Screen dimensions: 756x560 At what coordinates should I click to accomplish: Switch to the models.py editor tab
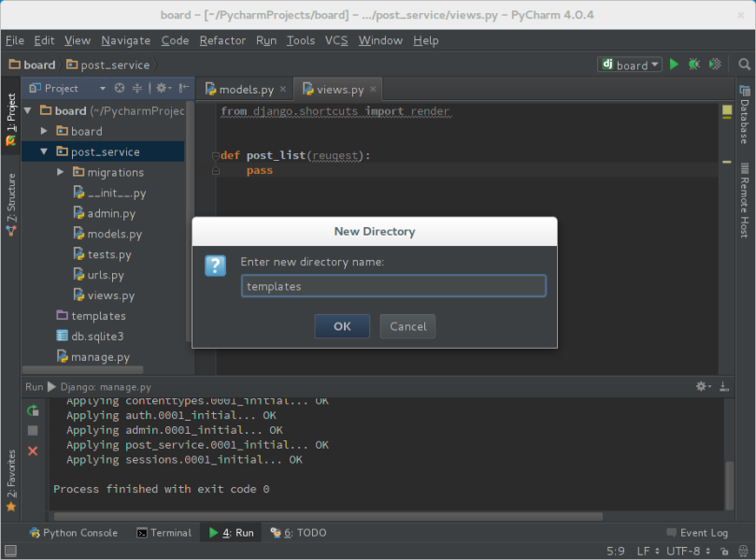(246, 90)
